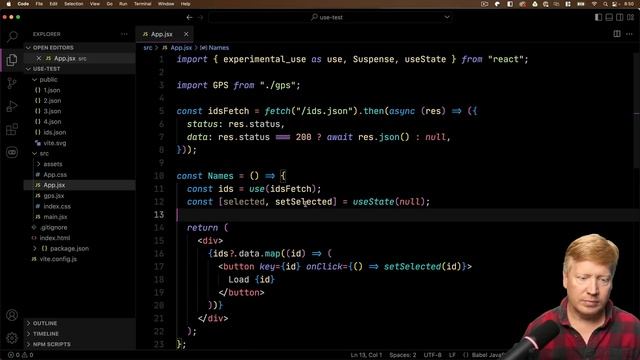Split the editor to the right
Viewport: 640px width, 360px height.
pyautogui.click(x=617, y=34)
